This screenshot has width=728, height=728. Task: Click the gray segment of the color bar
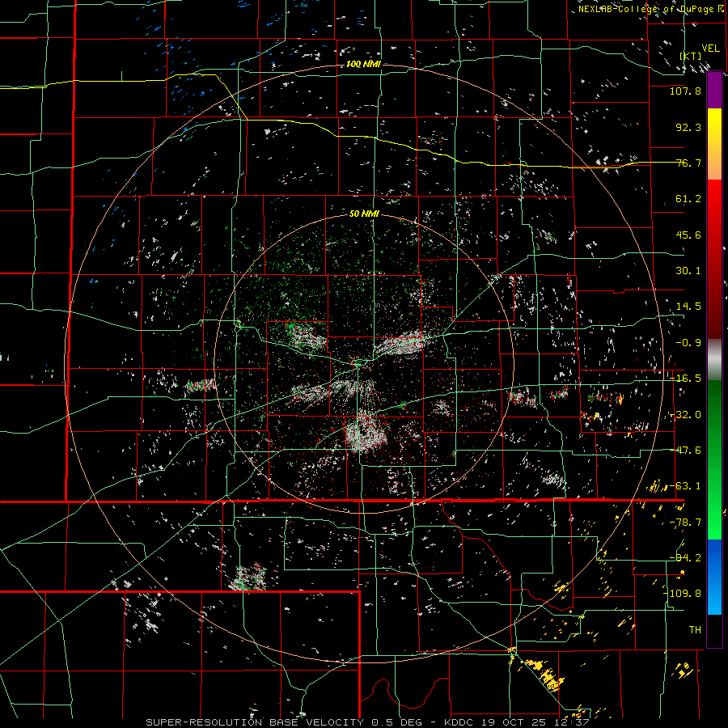714,360
